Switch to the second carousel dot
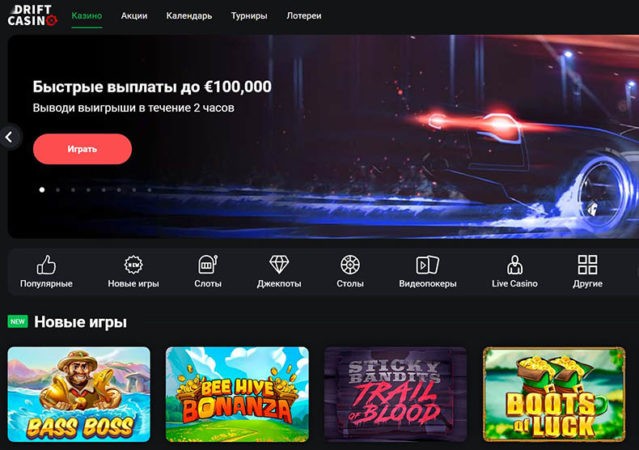The height and width of the screenshot is (450, 639). click(x=58, y=190)
